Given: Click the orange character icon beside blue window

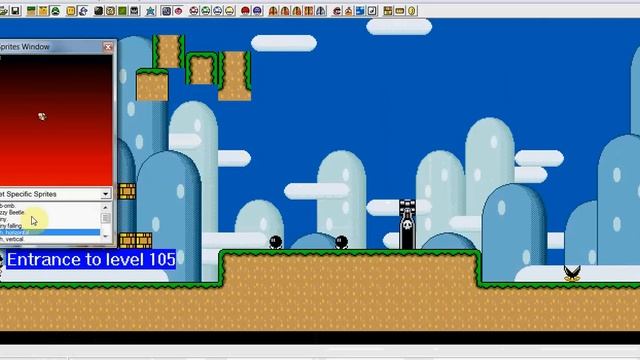Looking at the screenshot, I should click(349, 11).
